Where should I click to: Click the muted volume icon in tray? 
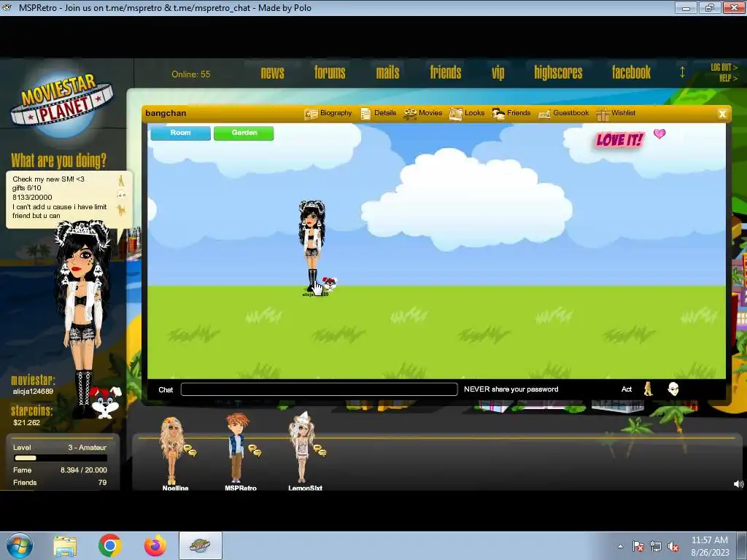click(673, 546)
